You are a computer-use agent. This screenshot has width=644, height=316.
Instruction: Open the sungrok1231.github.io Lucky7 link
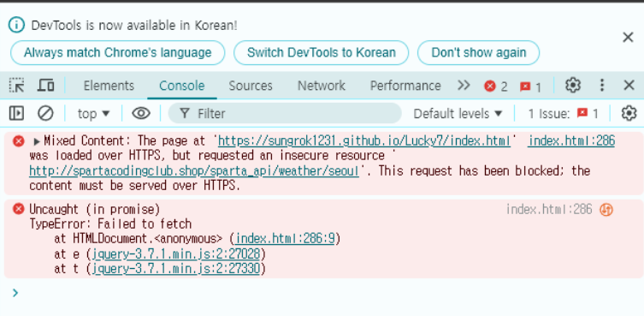tap(364, 141)
